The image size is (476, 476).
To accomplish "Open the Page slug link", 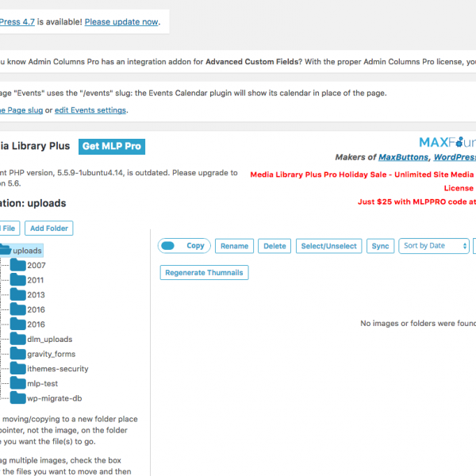I will [21, 110].
